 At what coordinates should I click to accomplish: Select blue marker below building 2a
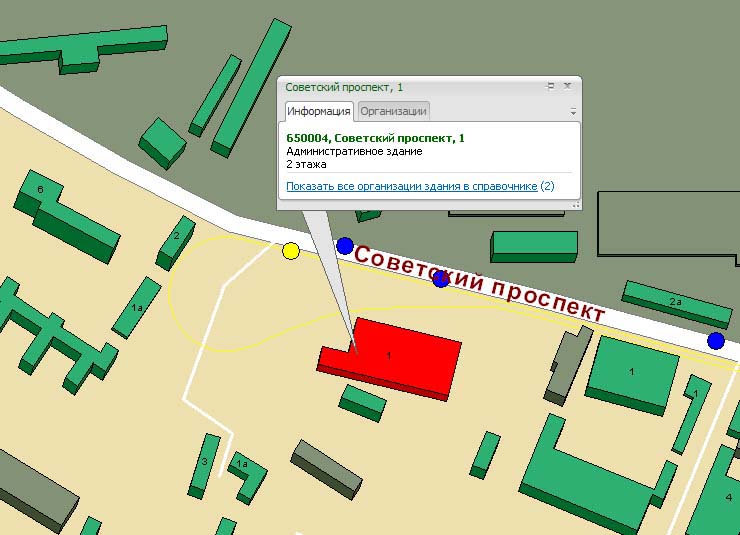click(715, 341)
